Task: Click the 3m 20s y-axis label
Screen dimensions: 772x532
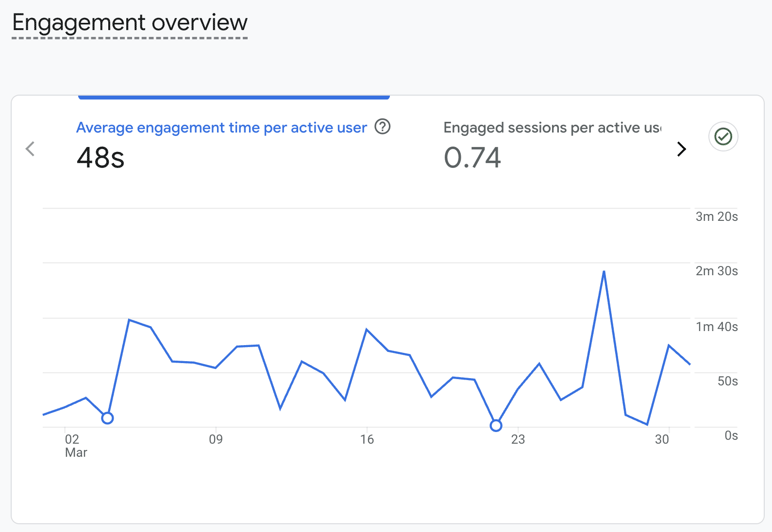Action: pos(716,216)
